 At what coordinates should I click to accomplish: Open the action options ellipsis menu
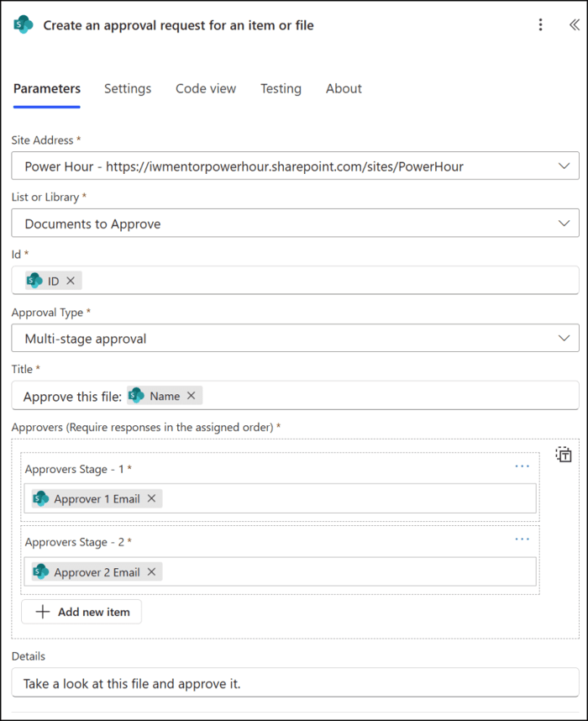point(540,25)
